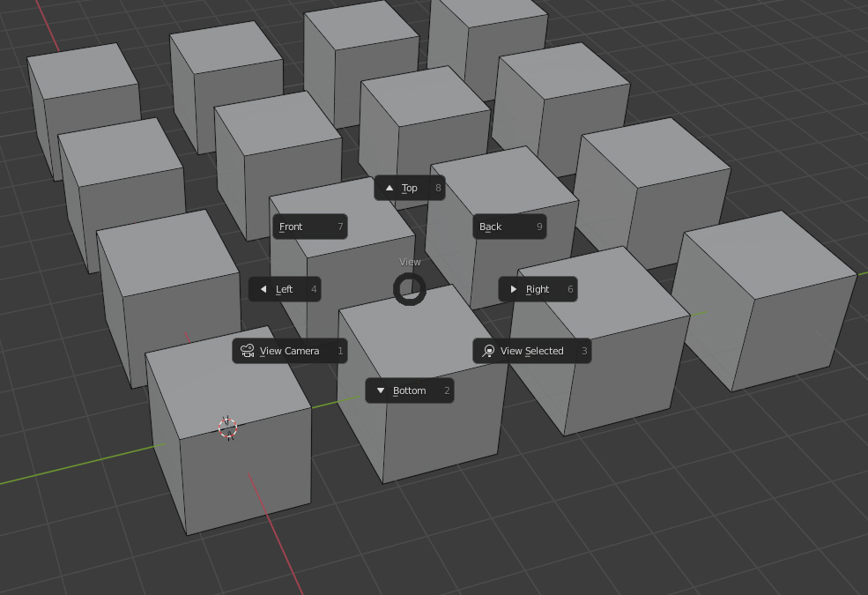Select Front view option
Viewport: 868px width, 595px height.
click(x=310, y=227)
